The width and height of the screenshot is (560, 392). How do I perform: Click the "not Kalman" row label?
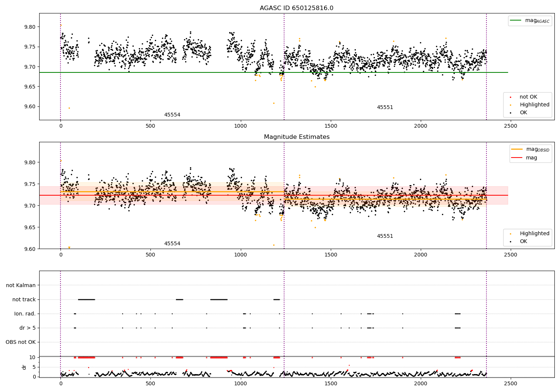21,286
